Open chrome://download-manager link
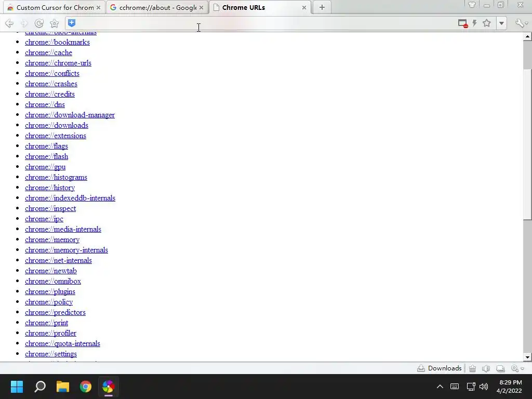This screenshot has height=399, width=532. coord(70,115)
